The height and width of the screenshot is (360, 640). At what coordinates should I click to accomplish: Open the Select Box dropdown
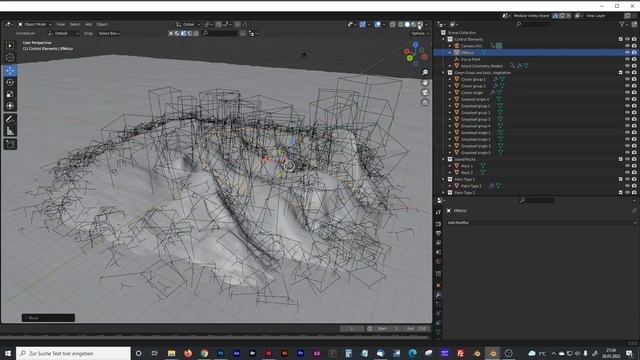point(109,33)
